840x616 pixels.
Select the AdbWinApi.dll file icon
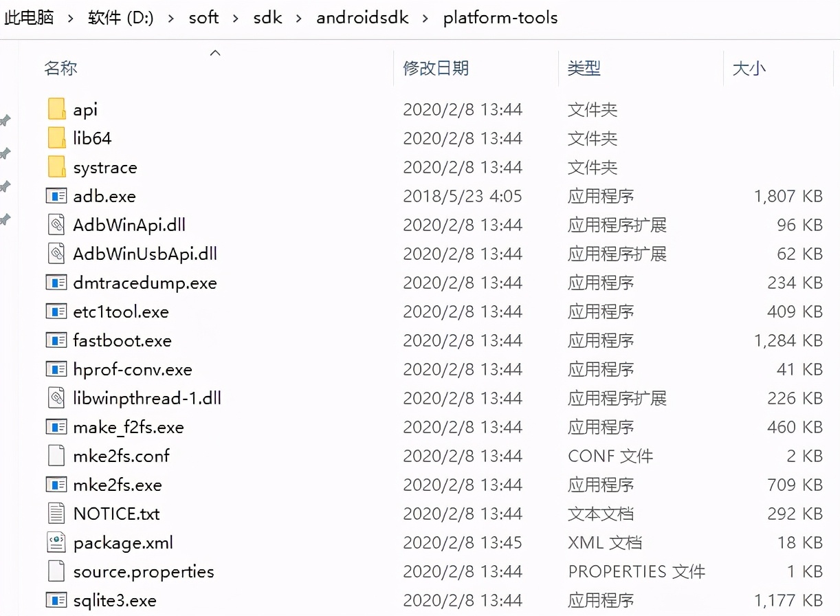(x=56, y=225)
